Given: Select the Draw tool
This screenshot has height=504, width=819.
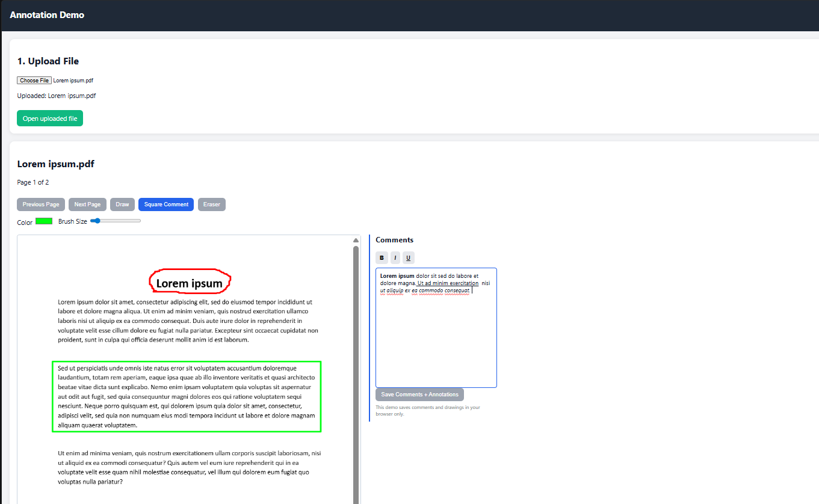Looking at the screenshot, I should point(122,204).
